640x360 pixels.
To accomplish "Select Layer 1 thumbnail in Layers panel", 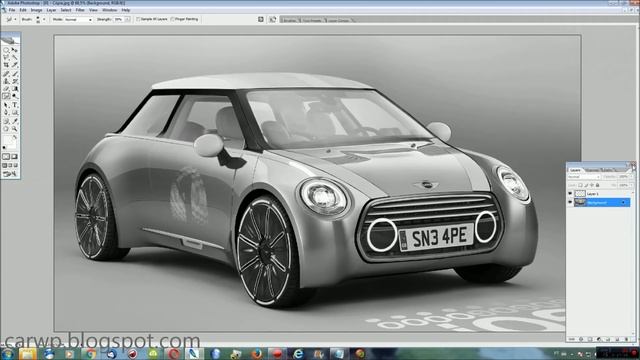I will [x=580, y=193].
